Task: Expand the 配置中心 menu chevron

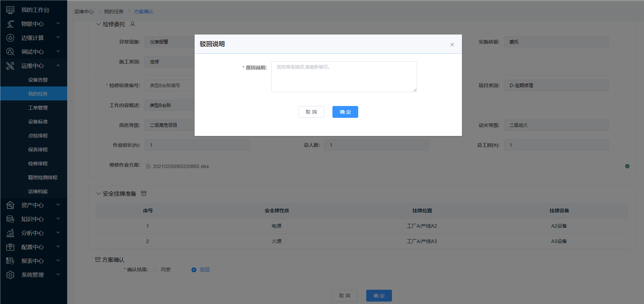Action: (58, 247)
